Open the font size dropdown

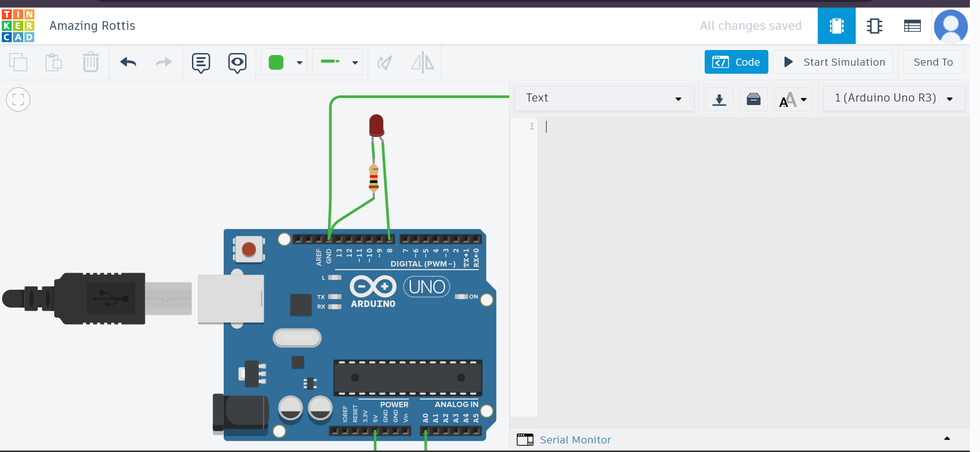(793, 99)
